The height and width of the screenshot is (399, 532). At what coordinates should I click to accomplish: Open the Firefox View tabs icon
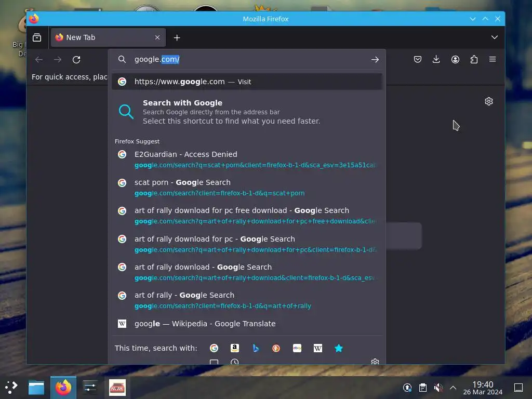[37, 37]
